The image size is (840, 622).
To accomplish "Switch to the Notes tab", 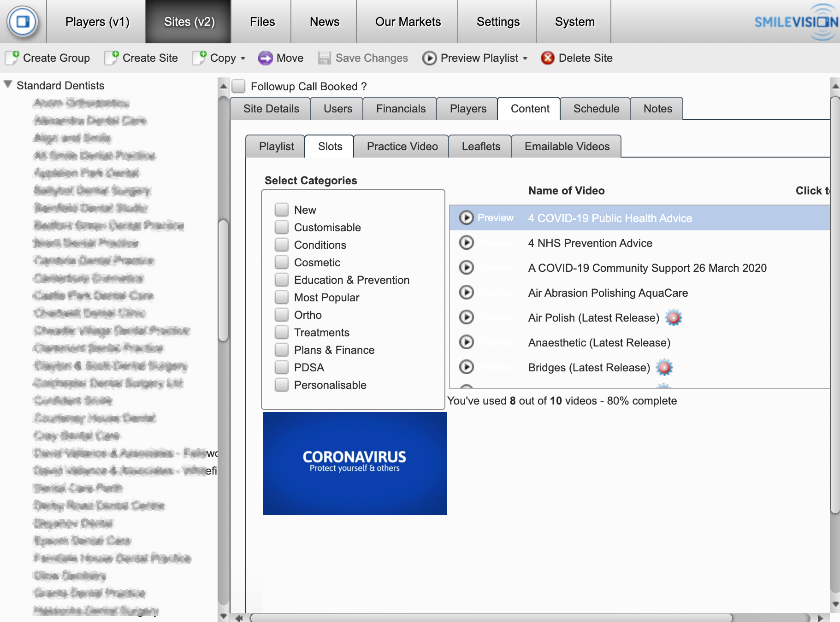I will pyautogui.click(x=657, y=109).
